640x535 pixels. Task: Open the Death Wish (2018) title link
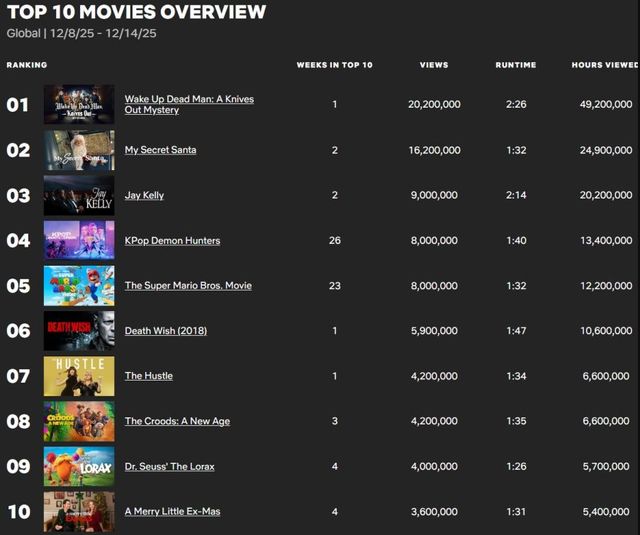[x=165, y=331]
